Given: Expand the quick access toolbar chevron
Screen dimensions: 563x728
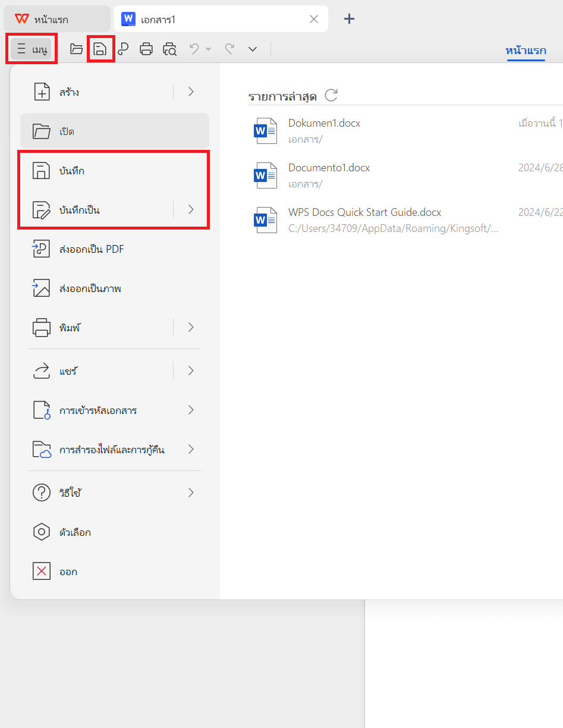Looking at the screenshot, I should (253, 49).
